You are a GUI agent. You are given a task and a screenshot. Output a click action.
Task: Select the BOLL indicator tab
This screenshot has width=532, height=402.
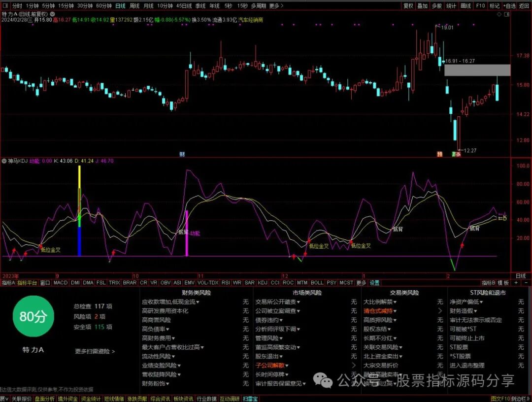(317, 283)
